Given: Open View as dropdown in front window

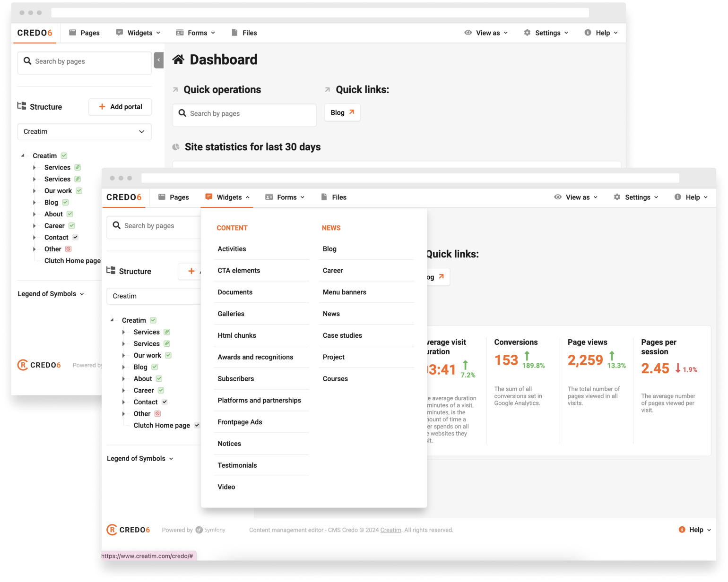Looking at the screenshot, I should (576, 197).
